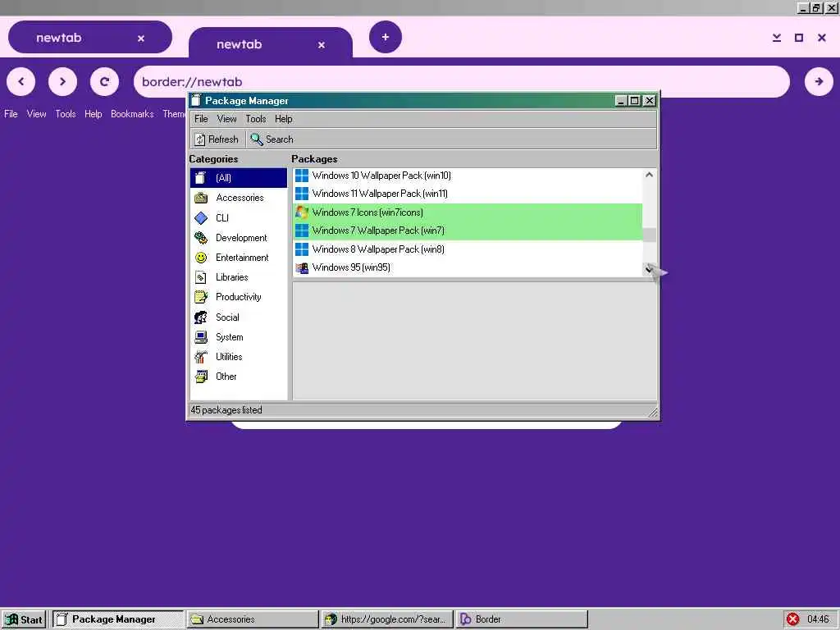Go forward in the browser

(62, 81)
